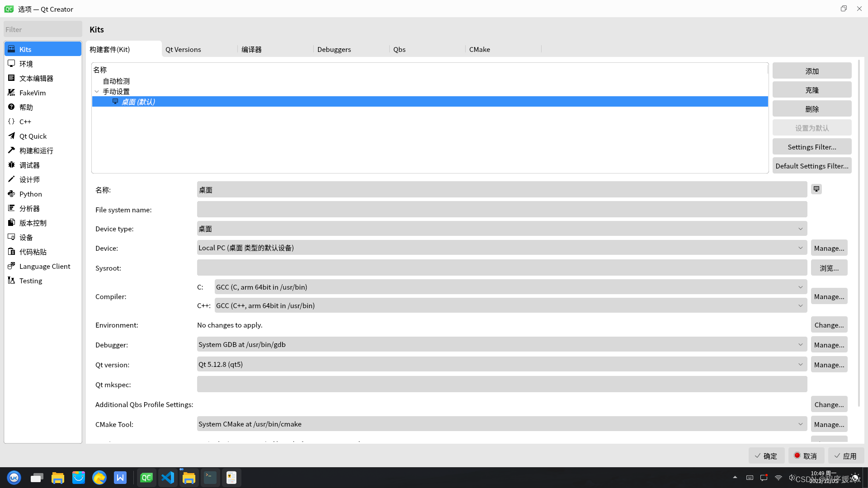Select the Qt Quick settings category

coord(33,136)
